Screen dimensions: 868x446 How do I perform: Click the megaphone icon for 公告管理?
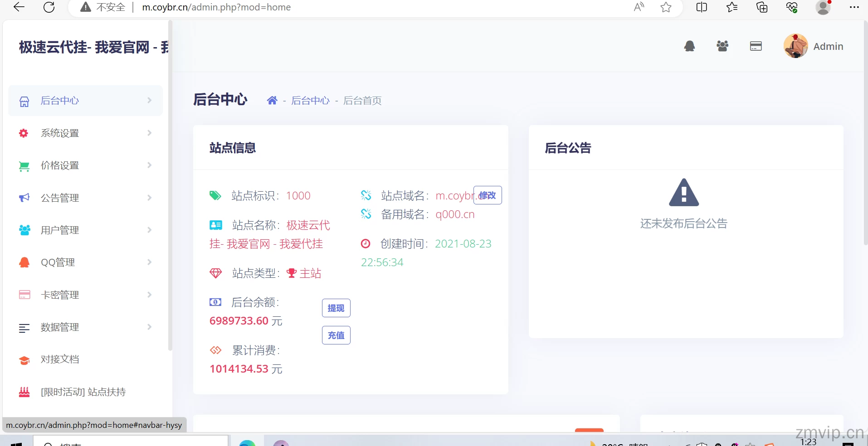[x=24, y=198]
